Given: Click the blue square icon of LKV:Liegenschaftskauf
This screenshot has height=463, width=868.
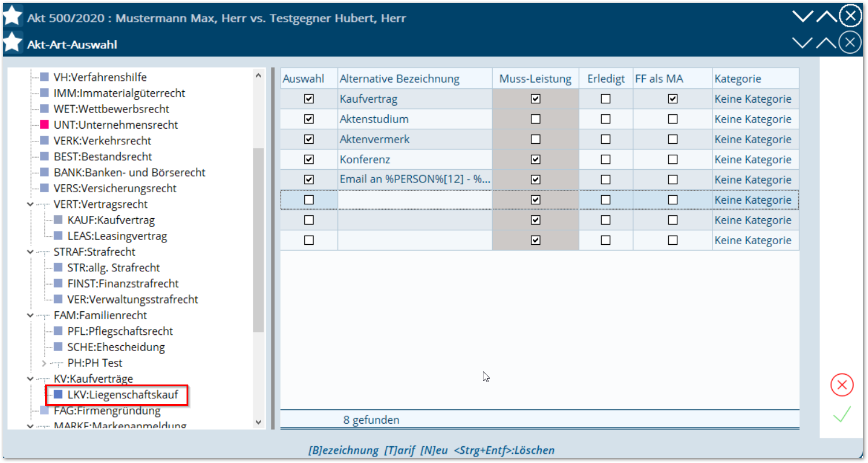Looking at the screenshot, I should [x=58, y=395].
